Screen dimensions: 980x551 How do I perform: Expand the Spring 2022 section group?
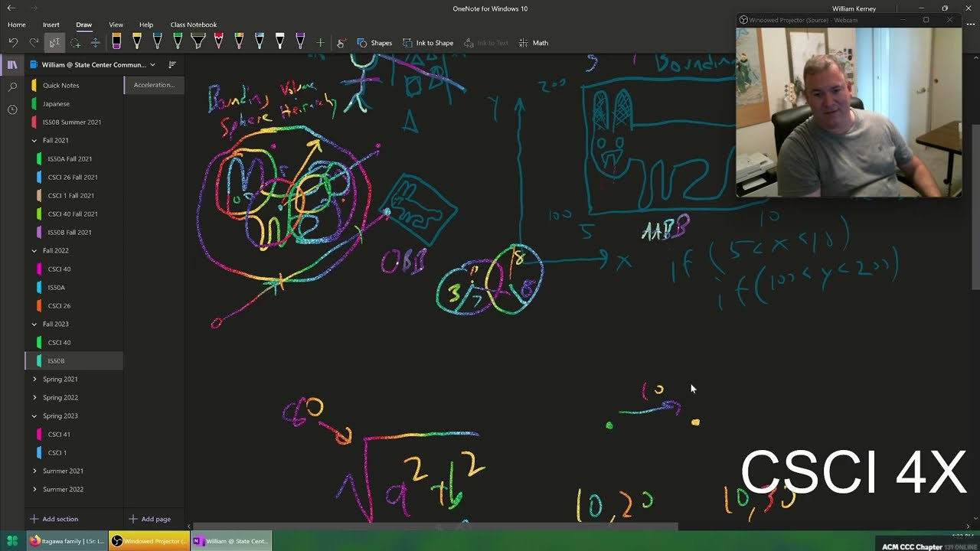(x=34, y=398)
